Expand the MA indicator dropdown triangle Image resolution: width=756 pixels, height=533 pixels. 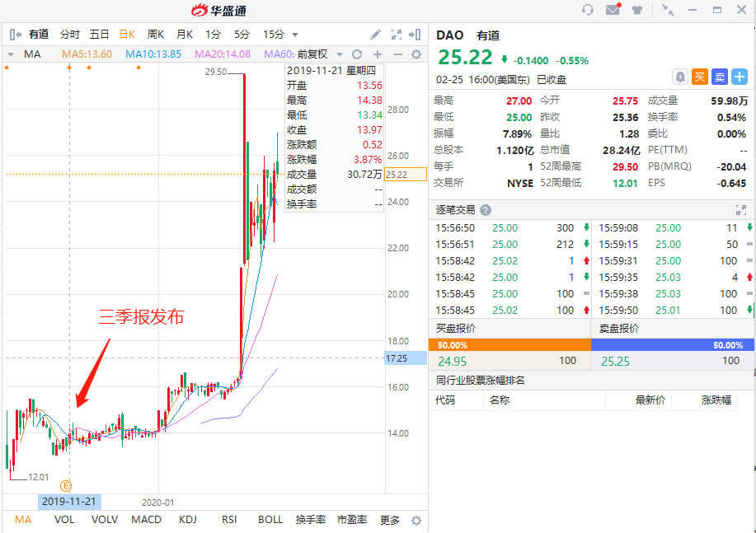[x=11, y=54]
